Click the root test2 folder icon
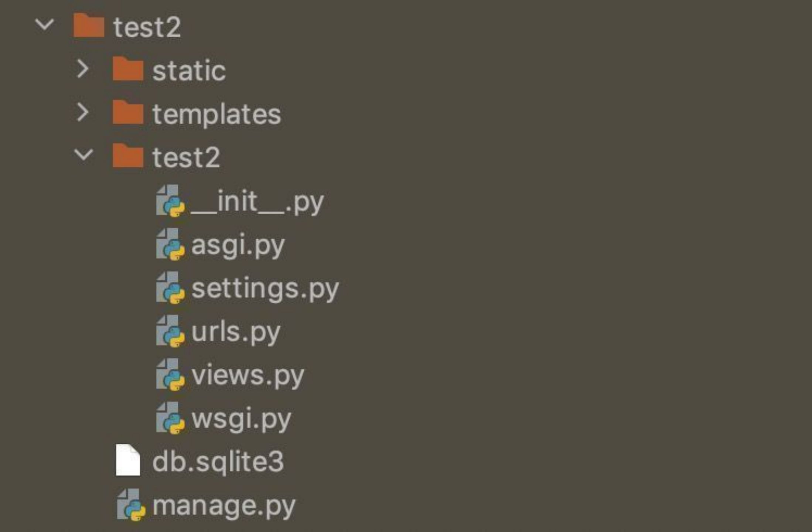 (89, 25)
